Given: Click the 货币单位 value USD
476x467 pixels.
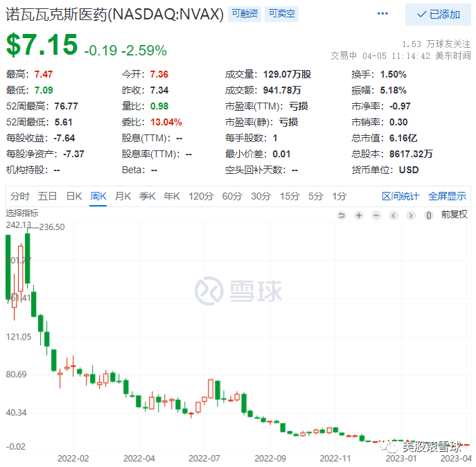Looking at the screenshot, I should [409, 170].
